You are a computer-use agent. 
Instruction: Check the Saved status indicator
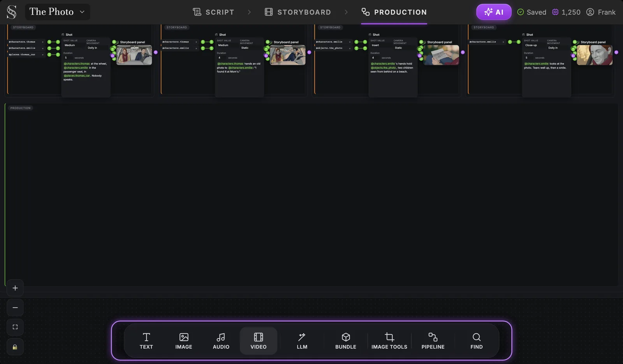tap(531, 12)
